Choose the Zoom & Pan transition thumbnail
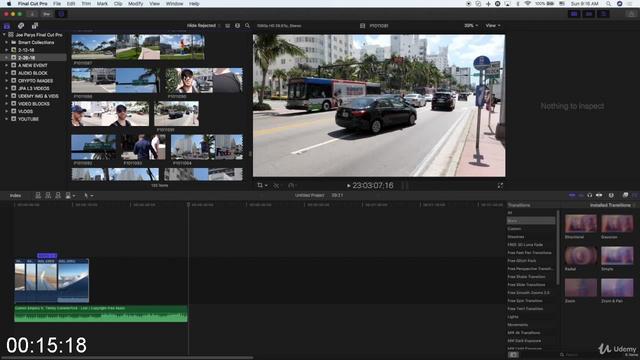Screen dimensions: 640x360 click(617, 288)
